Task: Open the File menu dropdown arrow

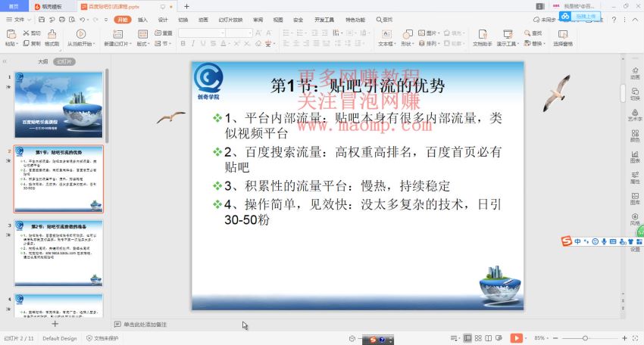Action: pos(29,20)
